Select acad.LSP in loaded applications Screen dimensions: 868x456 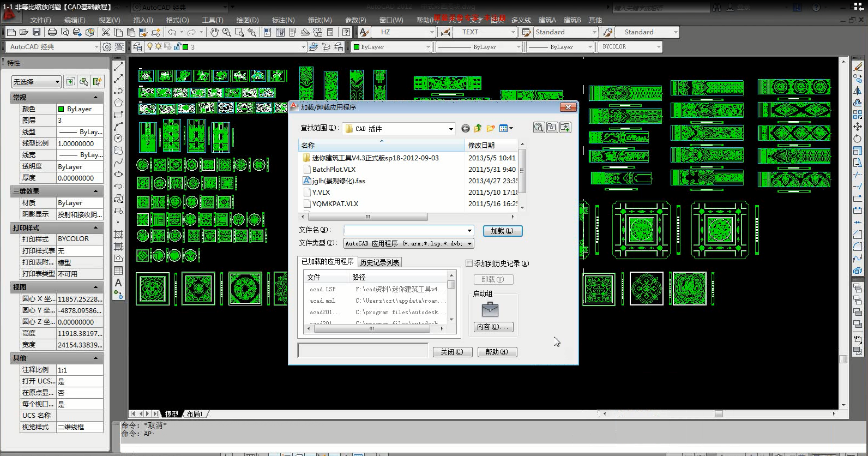(322, 289)
